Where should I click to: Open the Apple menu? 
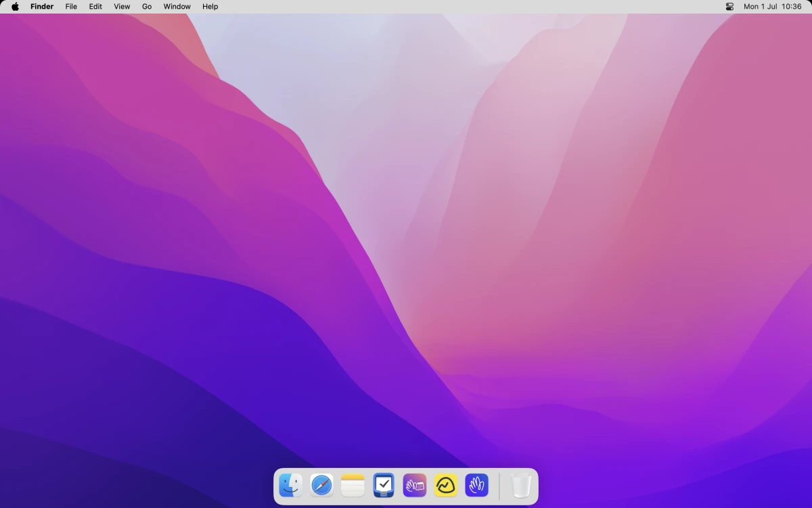click(x=15, y=7)
